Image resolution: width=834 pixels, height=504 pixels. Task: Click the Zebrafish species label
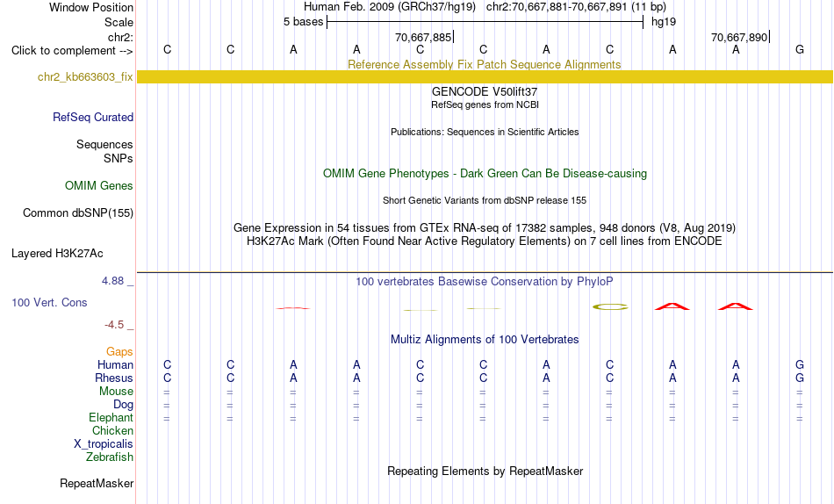(x=110, y=457)
